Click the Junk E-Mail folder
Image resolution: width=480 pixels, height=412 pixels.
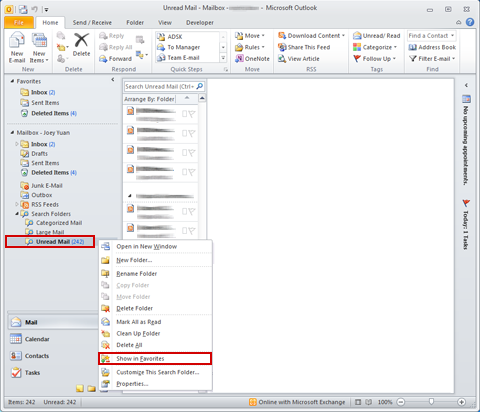pos(42,185)
